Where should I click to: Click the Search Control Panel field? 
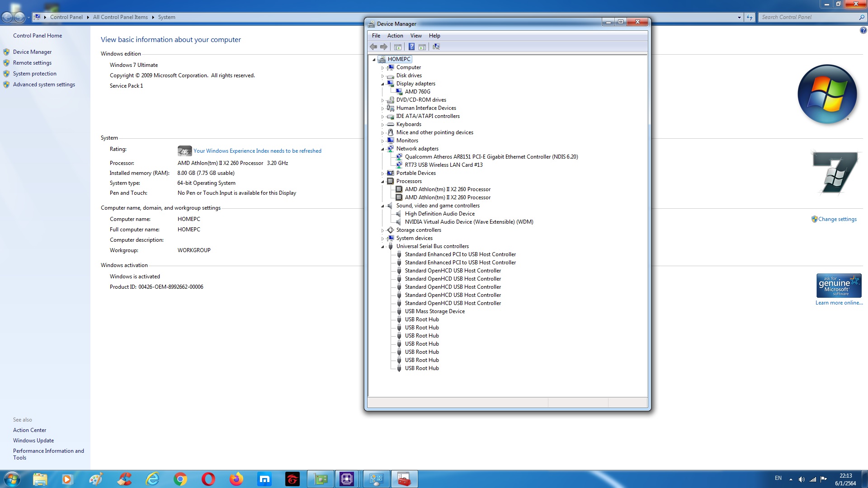coord(809,17)
